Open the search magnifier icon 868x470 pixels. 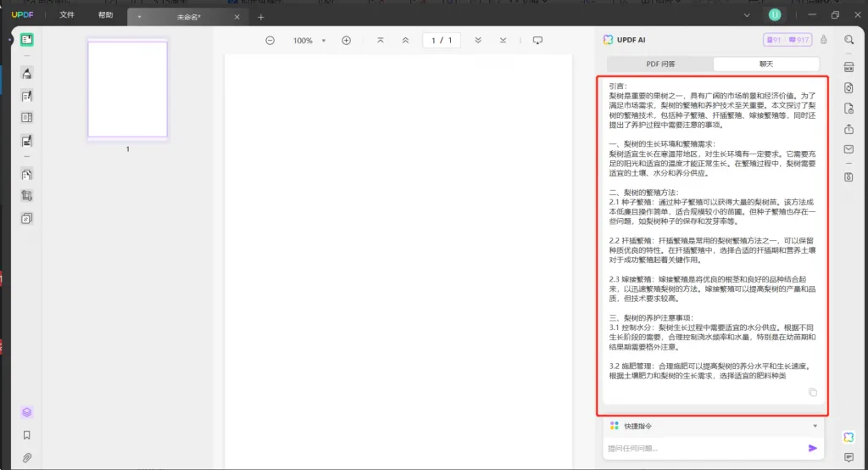[x=849, y=40]
